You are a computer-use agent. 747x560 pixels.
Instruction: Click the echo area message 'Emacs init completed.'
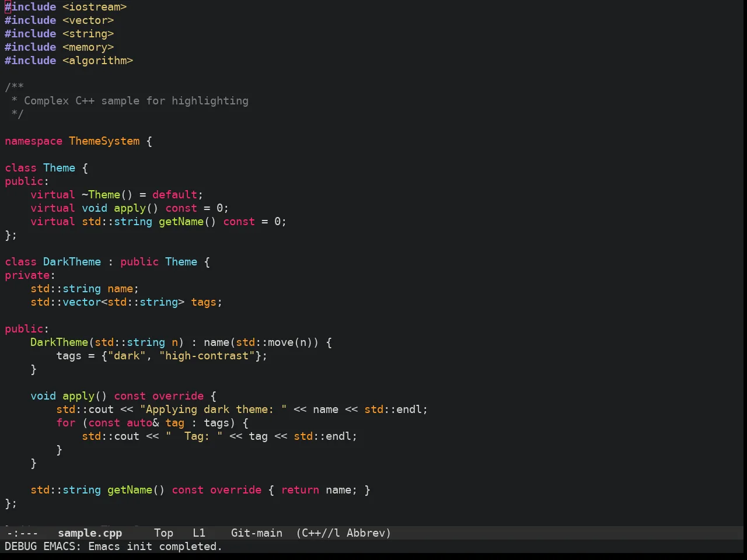point(155,547)
